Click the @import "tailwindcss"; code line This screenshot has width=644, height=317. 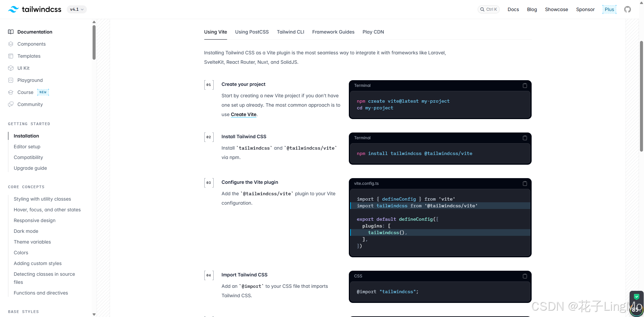coord(387,292)
